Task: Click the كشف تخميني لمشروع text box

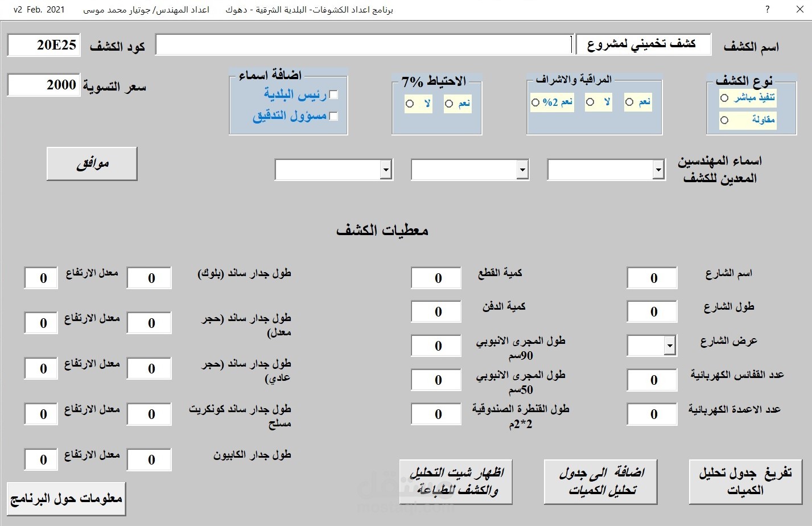Action: [x=644, y=44]
